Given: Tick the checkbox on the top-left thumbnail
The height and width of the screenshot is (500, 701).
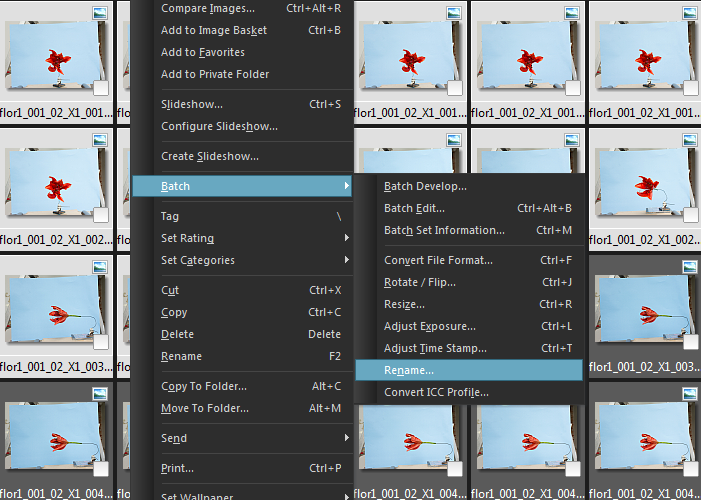Looking at the screenshot, I should [x=101, y=87].
